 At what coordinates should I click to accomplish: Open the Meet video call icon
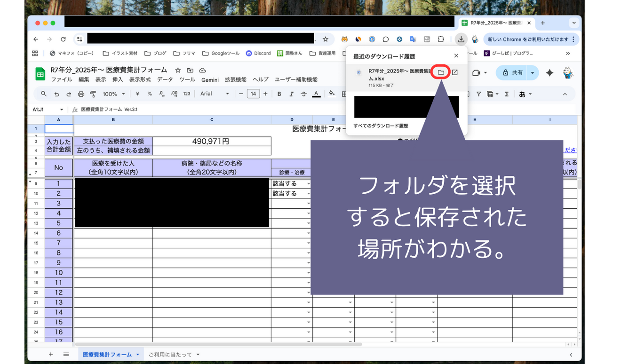[476, 73]
